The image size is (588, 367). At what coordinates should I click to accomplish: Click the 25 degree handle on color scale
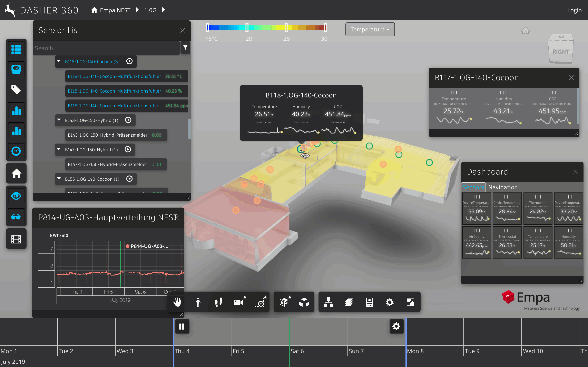tap(286, 28)
